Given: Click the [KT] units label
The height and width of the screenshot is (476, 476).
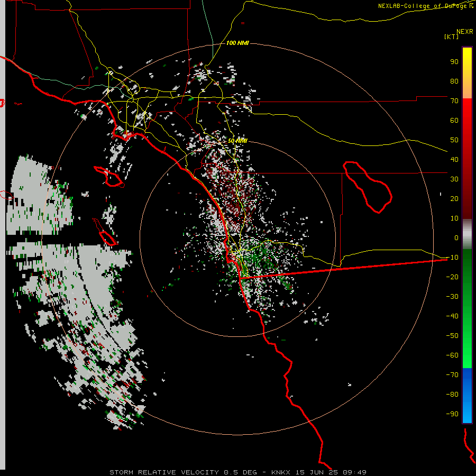Looking at the screenshot, I should click(452, 36).
